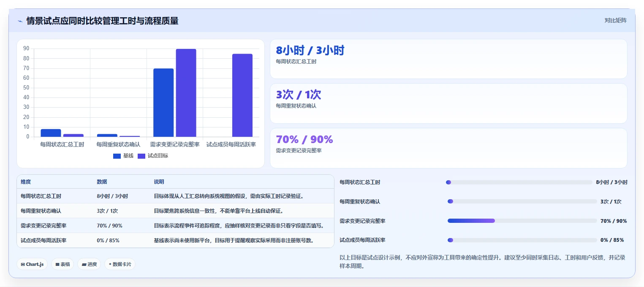Click the 需求变更记录完整率 baseline bar in chart
Viewport: 644px width, 287px height.
coord(163,103)
